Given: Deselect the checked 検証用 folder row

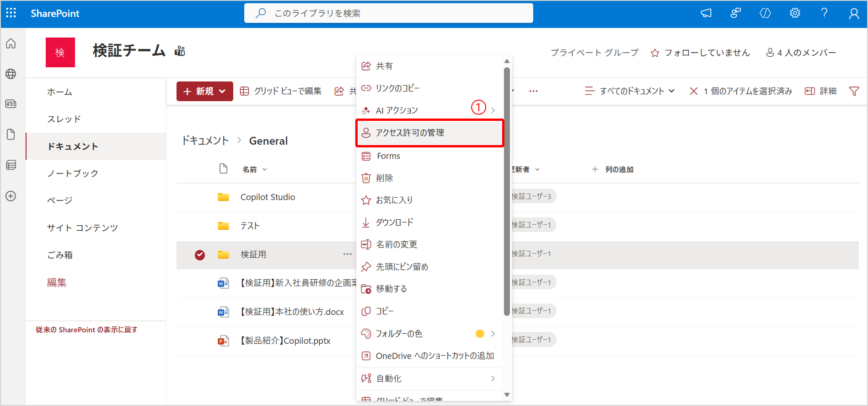Looking at the screenshot, I should (x=200, y=255).
